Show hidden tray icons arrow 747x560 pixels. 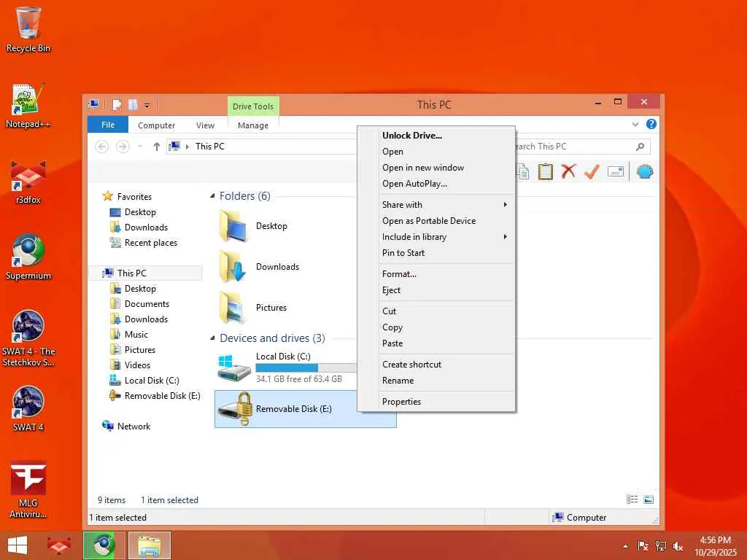tap(625, 546)
